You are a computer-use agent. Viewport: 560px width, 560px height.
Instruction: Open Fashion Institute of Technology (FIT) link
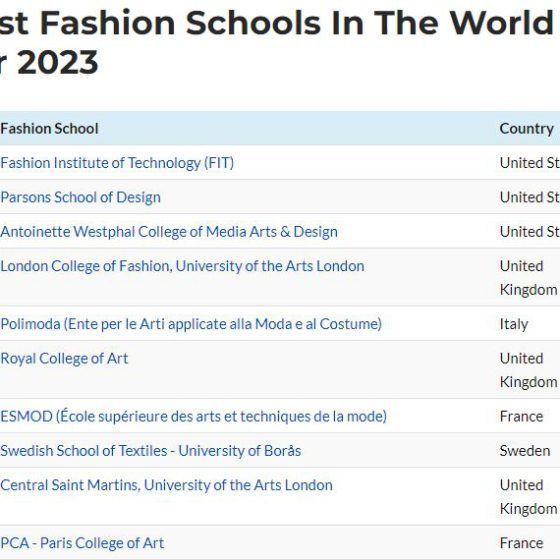click(x=117, y=163)
